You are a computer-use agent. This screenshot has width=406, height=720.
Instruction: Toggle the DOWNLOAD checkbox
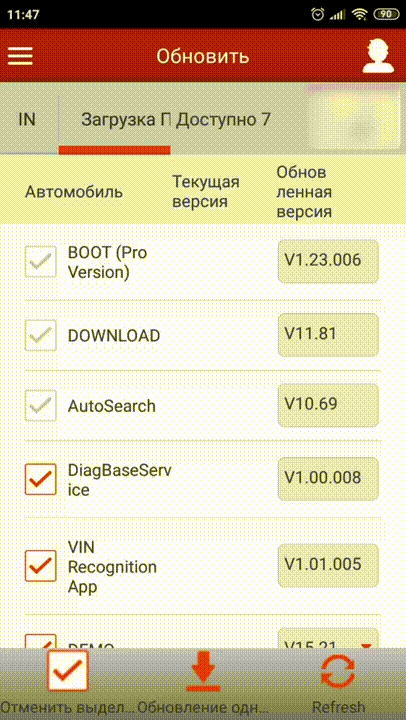click(x=40, y=336)
